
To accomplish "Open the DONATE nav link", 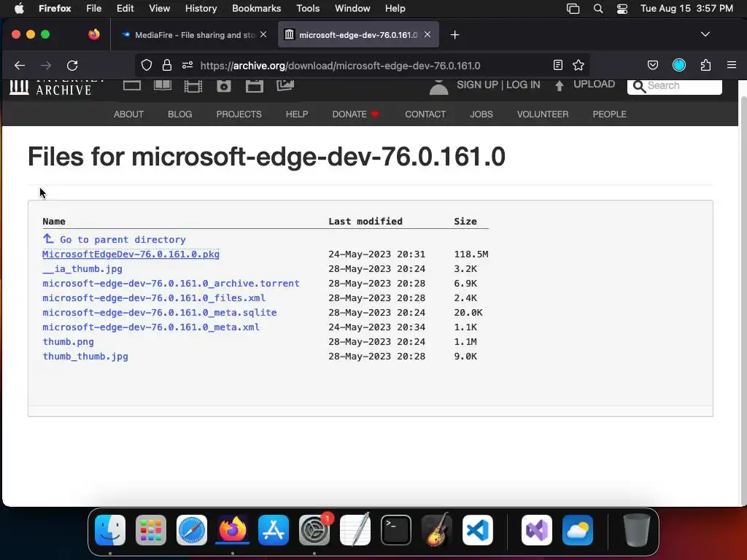I will (355, 114).
